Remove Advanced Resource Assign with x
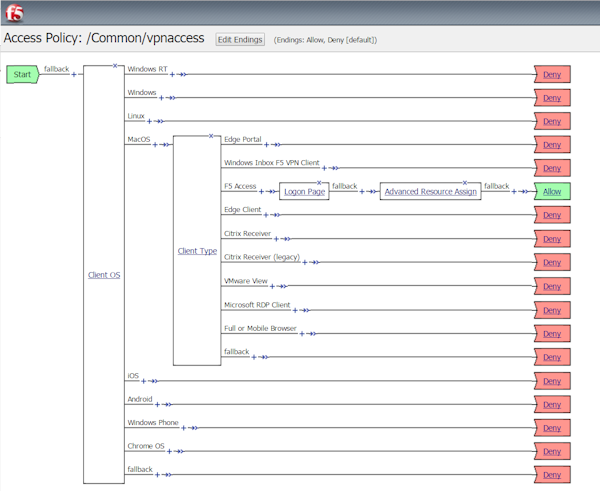 tap(465, 183)
